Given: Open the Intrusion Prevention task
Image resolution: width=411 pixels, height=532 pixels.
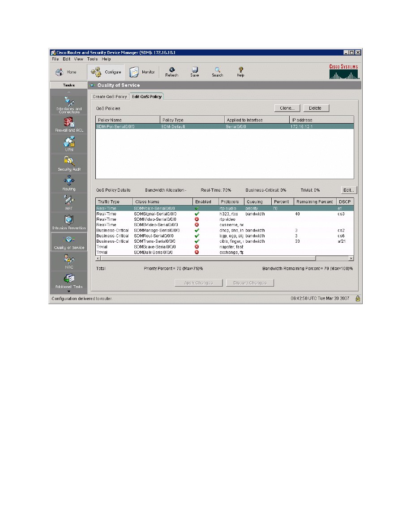Looking at the screenshot, I should click(69, 221).
